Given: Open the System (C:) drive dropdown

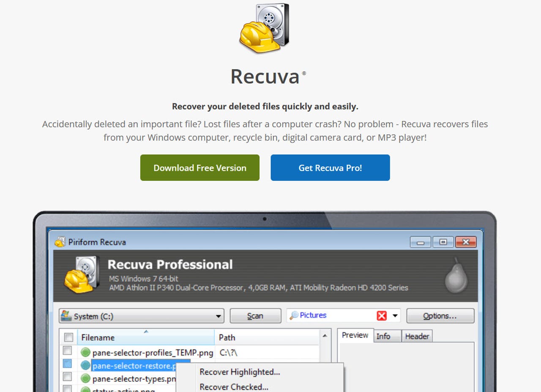Looking at the screenshot, I should [219, 316].
